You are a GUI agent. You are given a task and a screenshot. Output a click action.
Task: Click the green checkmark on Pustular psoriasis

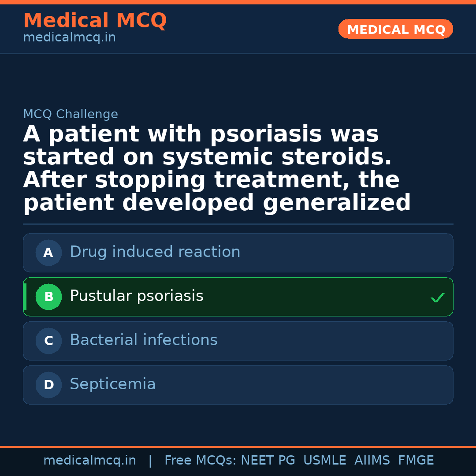tap(437, 298)
